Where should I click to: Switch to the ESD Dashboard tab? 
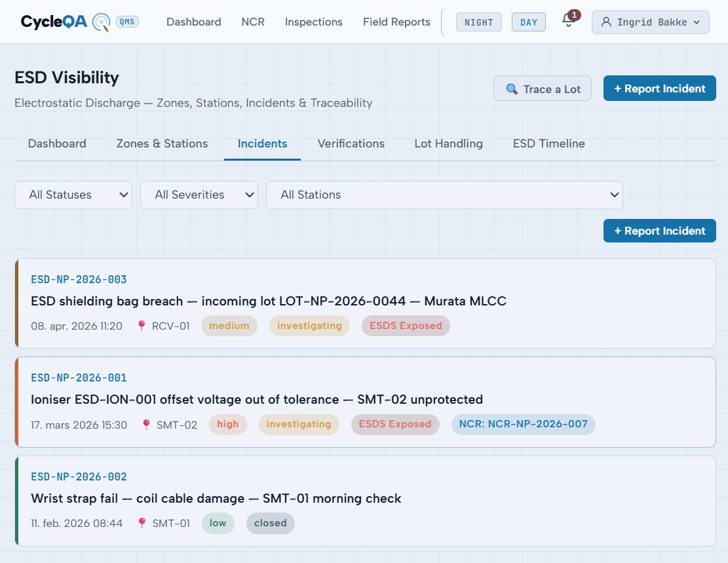tap(57, 144)
